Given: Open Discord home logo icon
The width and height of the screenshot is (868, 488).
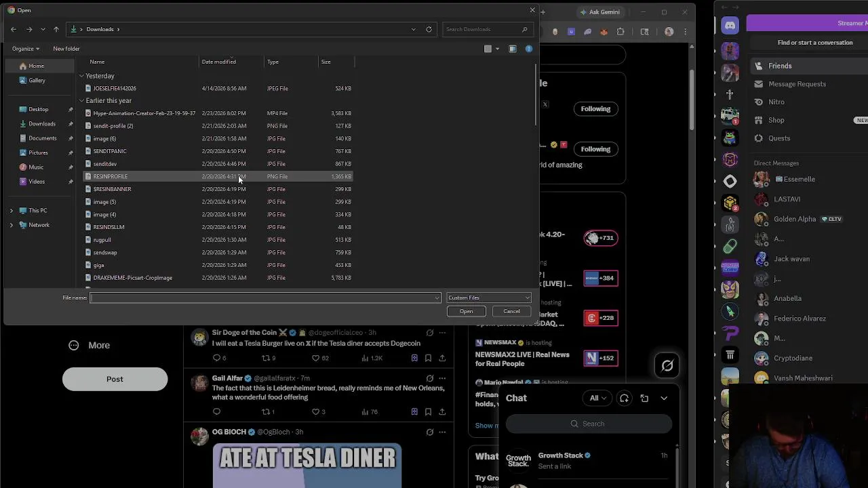Looking at the screenshot, I should click(x=730, y=26).
